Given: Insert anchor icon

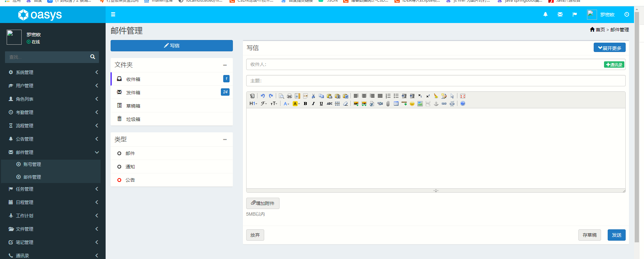Looking at the screenshot, I should click(436, 104).
